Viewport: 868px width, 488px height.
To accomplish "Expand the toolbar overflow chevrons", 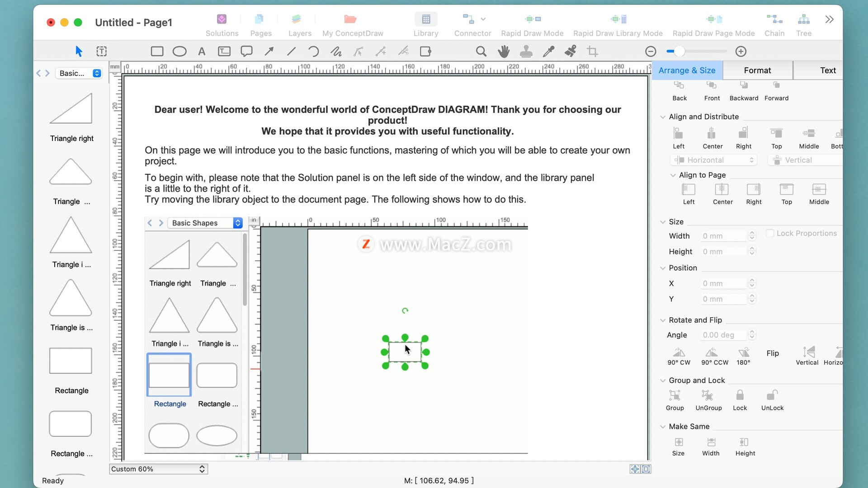I will [x=829, y=19].
